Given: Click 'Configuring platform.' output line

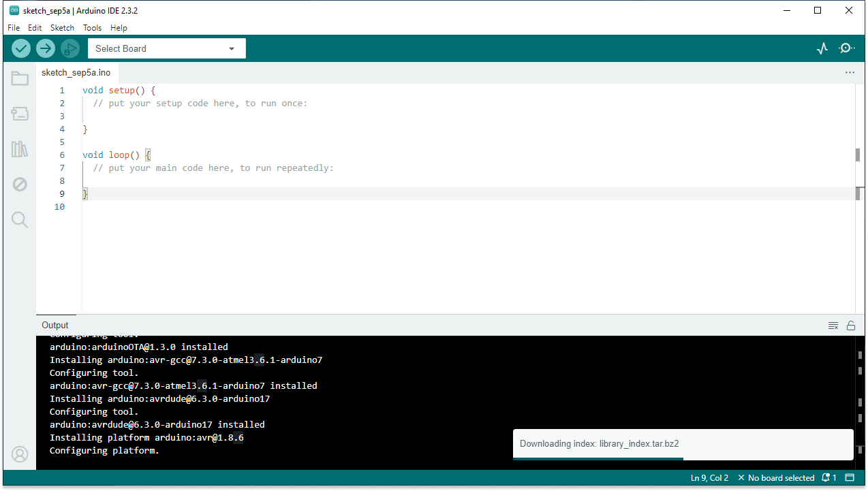Looking at the screenshot, I should click(104, 451).
